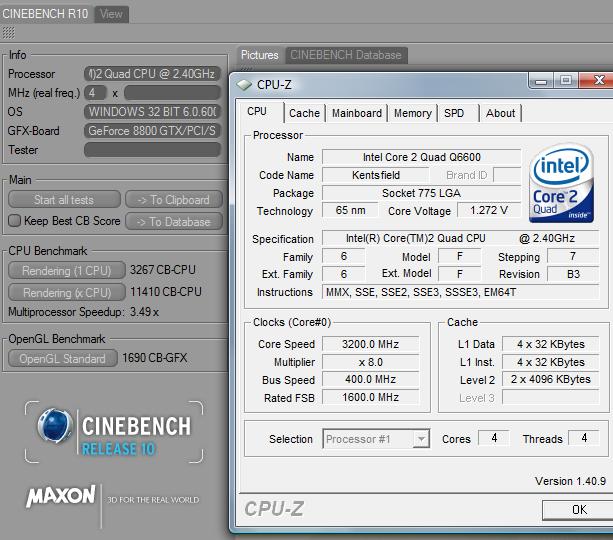
Task: Click the MHz real freq value field
Action: 172,93
